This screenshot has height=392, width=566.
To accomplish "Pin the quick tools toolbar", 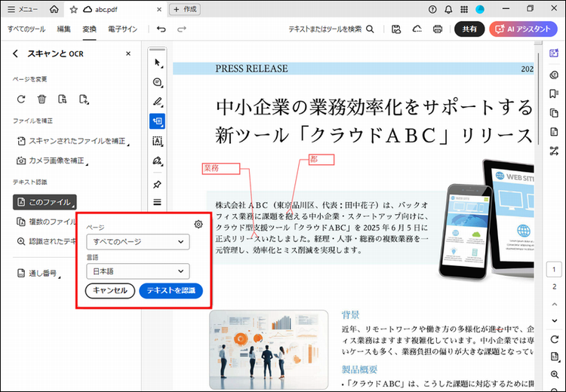I will 158,184.
